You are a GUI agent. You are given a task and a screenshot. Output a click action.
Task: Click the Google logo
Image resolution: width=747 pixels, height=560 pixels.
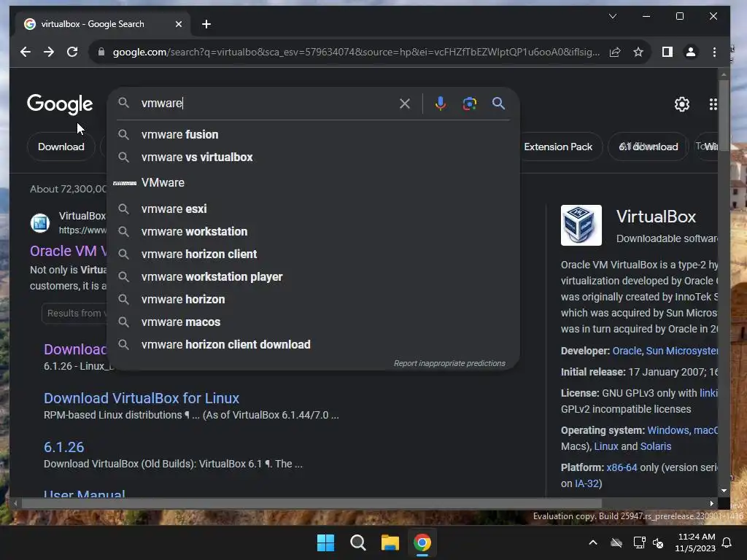point(60,104)
